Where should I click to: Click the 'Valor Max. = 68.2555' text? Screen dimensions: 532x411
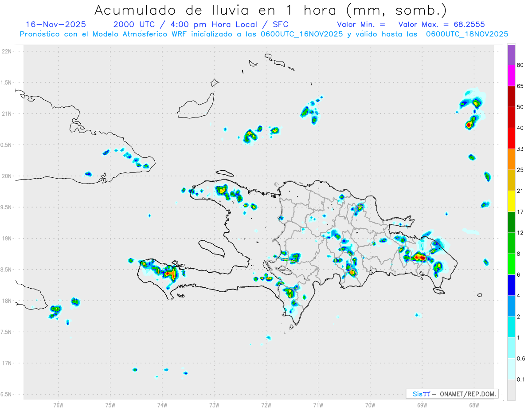pyautogui.click(x=442, y=24)
